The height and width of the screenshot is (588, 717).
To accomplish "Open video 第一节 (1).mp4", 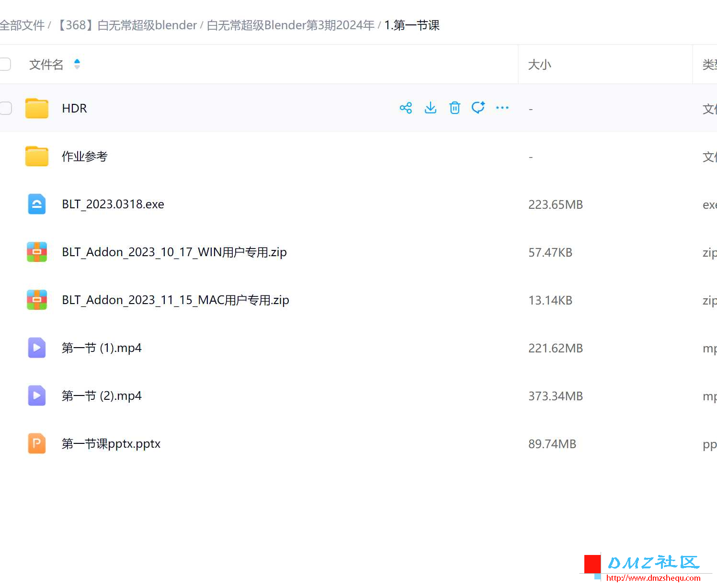I will pos(102,348).
